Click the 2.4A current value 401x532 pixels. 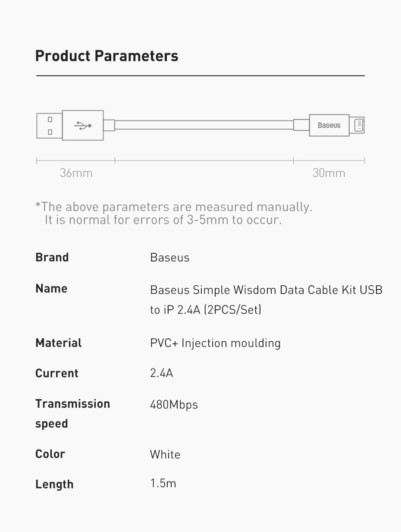pos(161,373)
